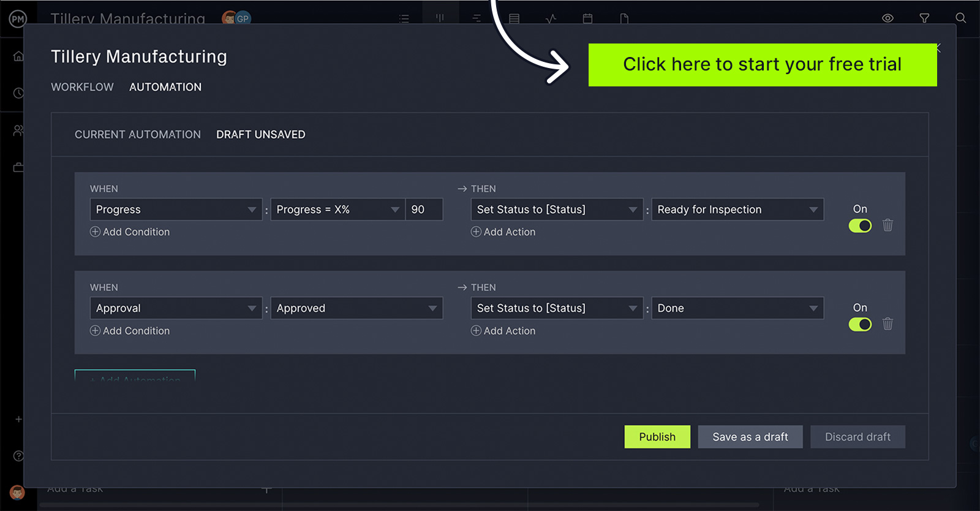The height and width of the screenshot is (511, 980).
Task: Click the eye visibility icon in top bar
Action: coord(888,18)
